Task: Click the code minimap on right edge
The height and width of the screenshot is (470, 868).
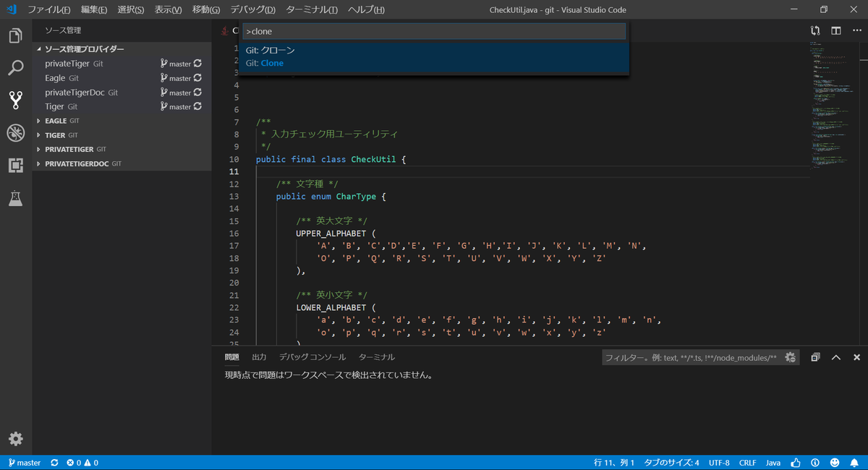Action: tap(833, 105)
